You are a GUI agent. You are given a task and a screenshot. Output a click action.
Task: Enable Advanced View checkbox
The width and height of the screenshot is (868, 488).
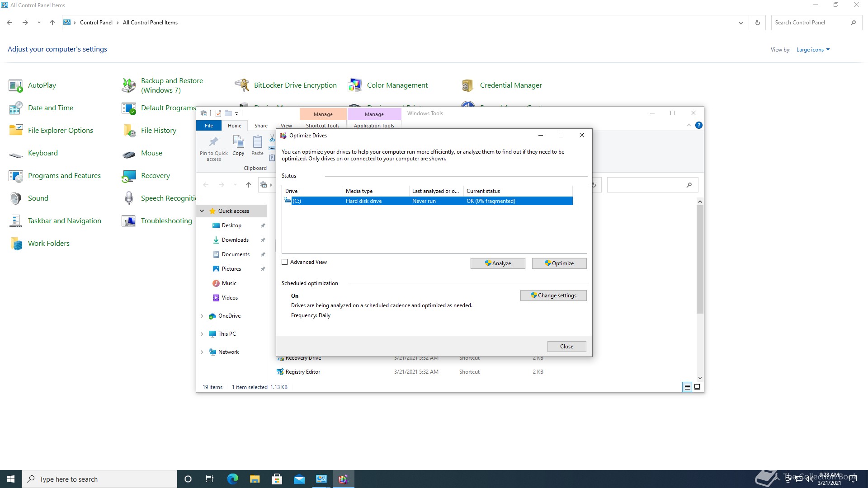point(285,262)
